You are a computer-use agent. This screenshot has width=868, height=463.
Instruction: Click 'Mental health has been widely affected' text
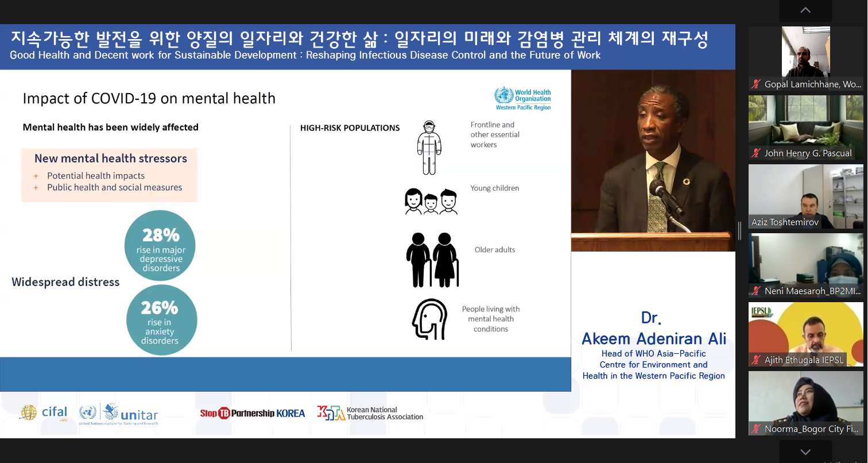[x=111, y=127]
